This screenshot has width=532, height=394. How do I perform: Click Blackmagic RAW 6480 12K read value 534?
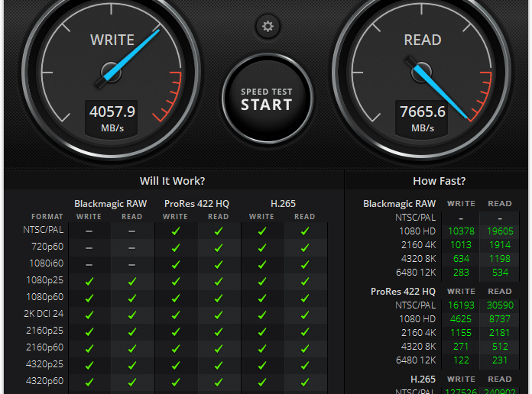pos(500,273)
